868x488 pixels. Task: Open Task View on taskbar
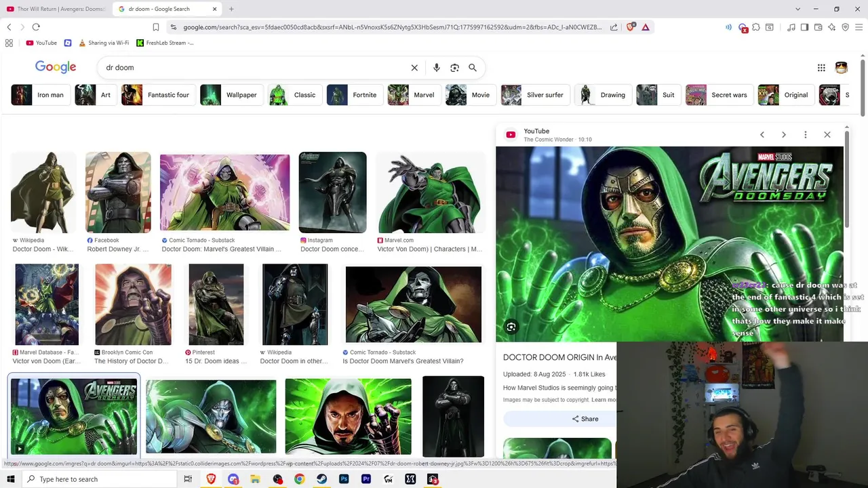tap(188, 479)
